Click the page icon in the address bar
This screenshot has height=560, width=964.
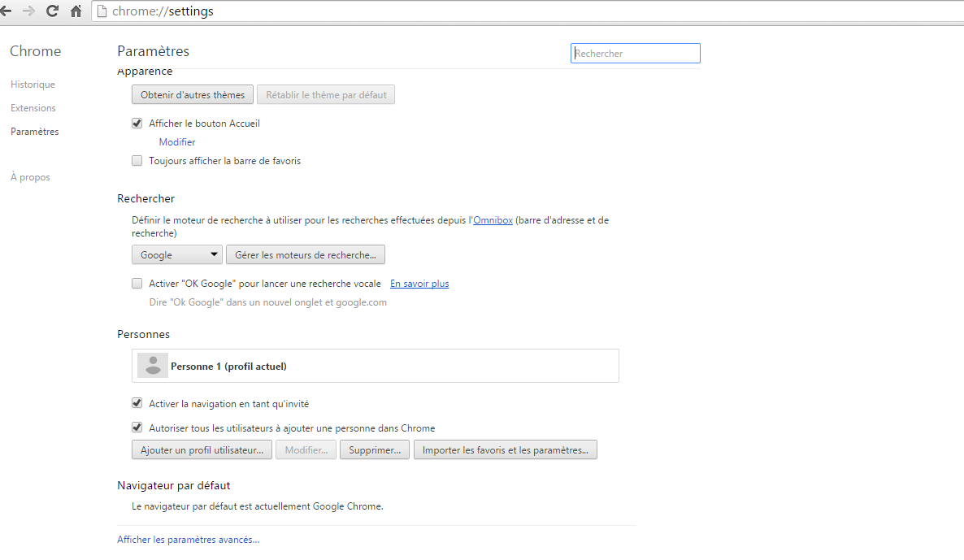(x=102, y=11)
